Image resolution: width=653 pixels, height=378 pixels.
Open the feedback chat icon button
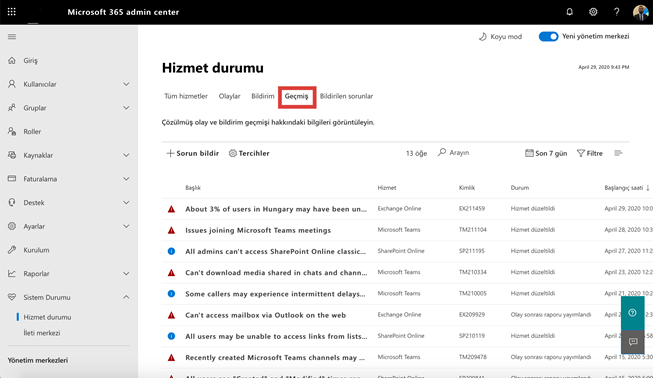[x=633, y=342]
